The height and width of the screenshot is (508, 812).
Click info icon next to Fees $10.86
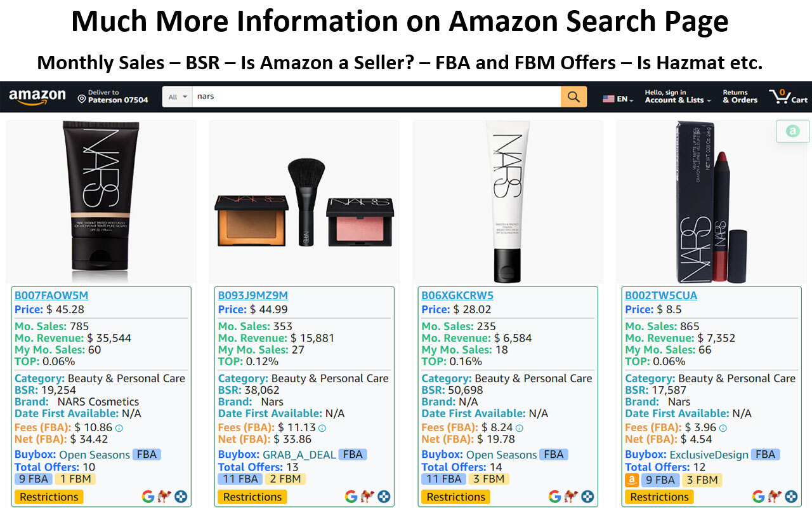tap(119, 428)
